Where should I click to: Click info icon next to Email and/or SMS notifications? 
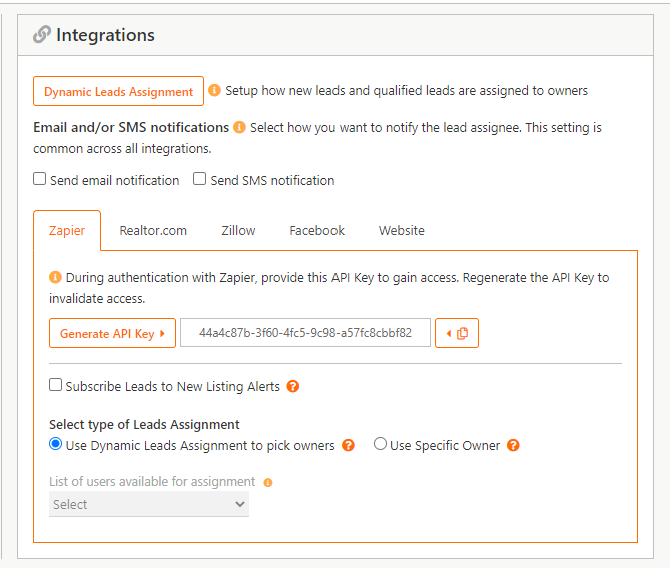(239, 128)
